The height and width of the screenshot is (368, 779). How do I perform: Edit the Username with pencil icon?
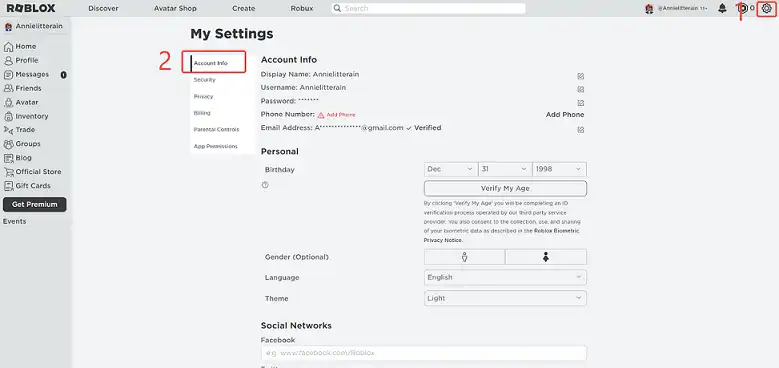coord(581,89)
